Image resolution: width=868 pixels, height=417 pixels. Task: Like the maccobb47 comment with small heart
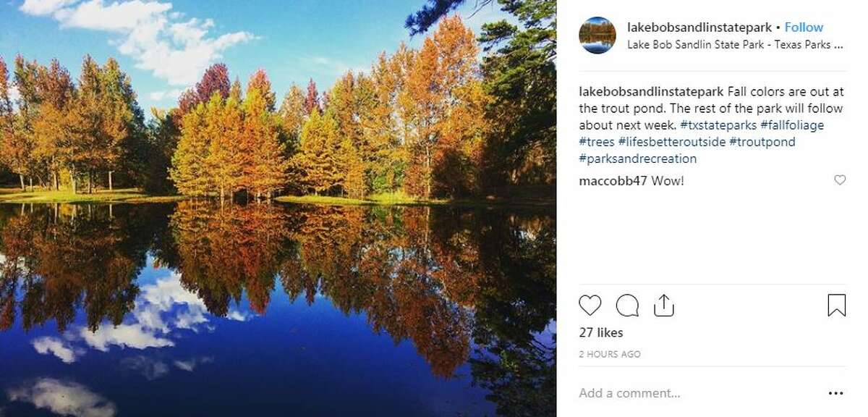pos(840,180)
